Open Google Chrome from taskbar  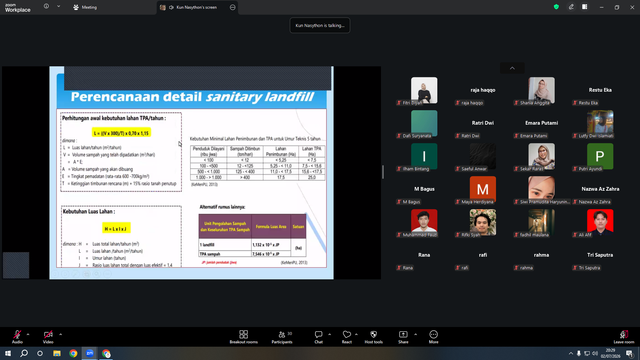(x=73, y=353)
